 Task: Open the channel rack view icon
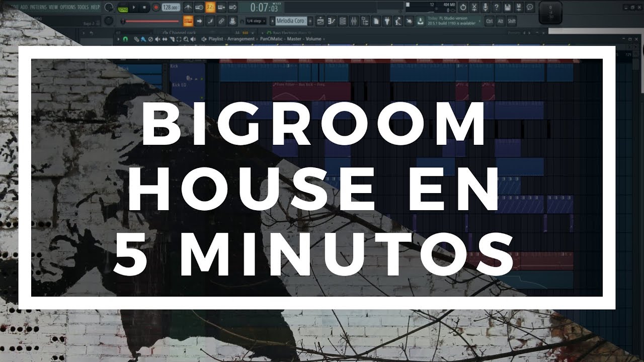[x=343, y=21]
